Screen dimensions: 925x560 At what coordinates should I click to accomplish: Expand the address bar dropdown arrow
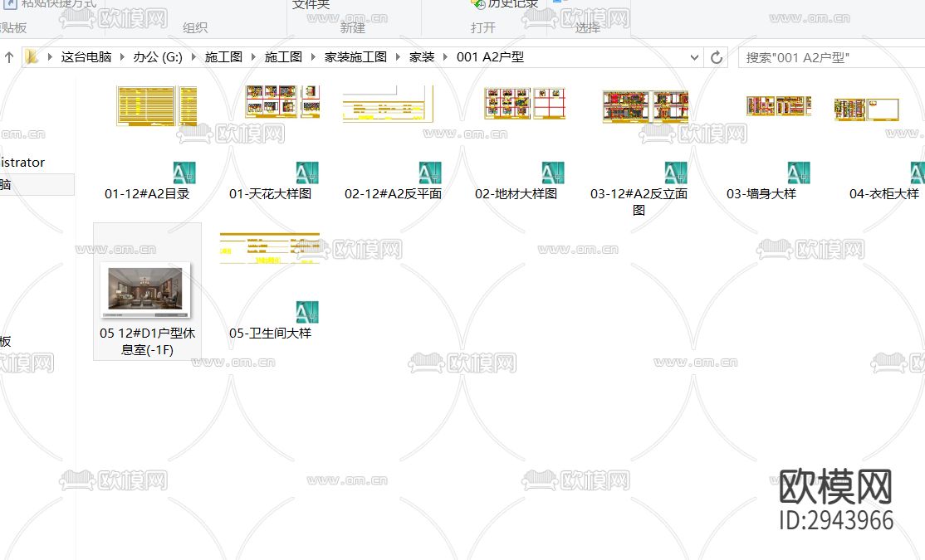[x=694, y=56]
